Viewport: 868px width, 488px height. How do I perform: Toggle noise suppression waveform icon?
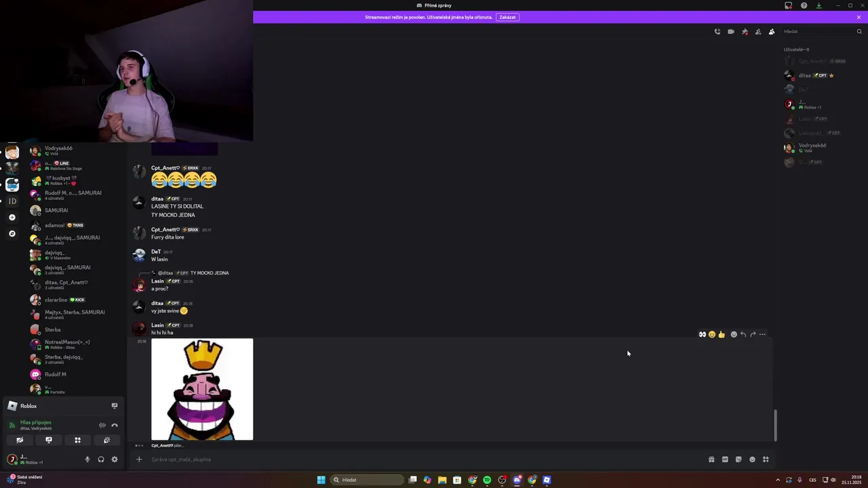click(x=102, y=425)
